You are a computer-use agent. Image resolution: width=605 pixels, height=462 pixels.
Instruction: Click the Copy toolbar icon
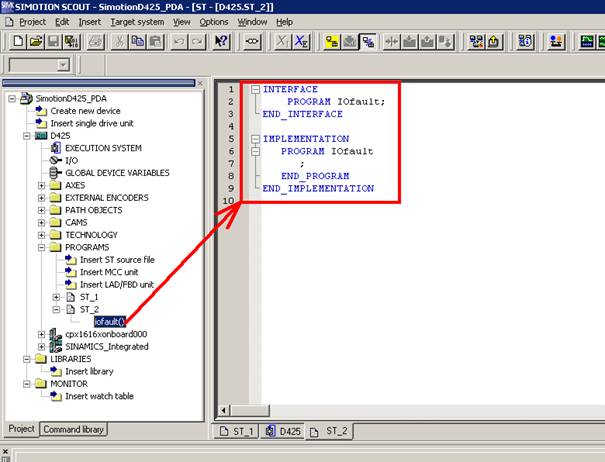[x=139, y=41]
